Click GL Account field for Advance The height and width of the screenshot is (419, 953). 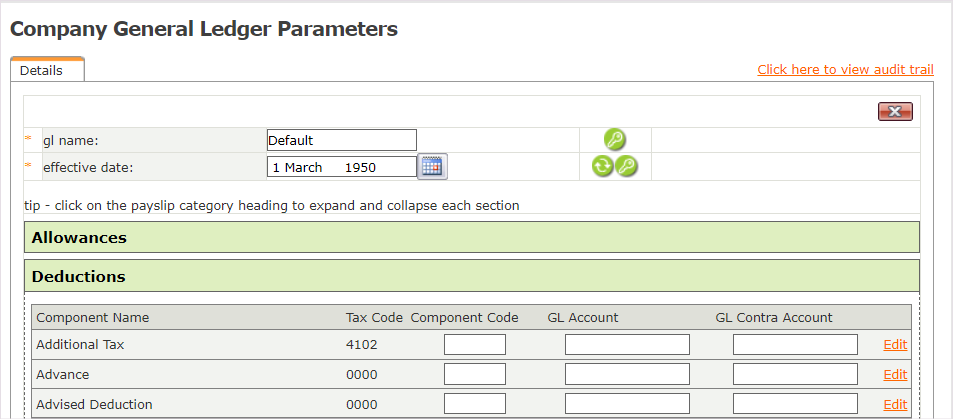coord(627,375)
